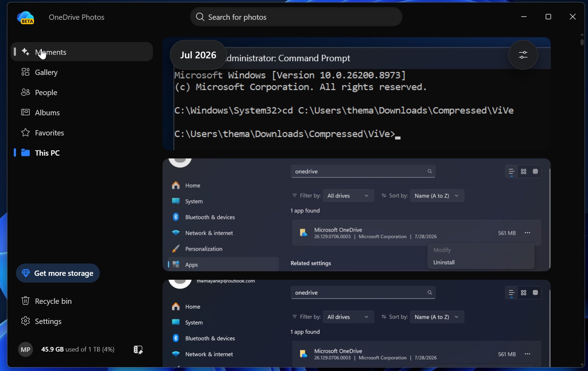The width and height of the screenshot is (588, 371).
Task: Click the Albums icon in sidebar
Action: pos(25,112)
